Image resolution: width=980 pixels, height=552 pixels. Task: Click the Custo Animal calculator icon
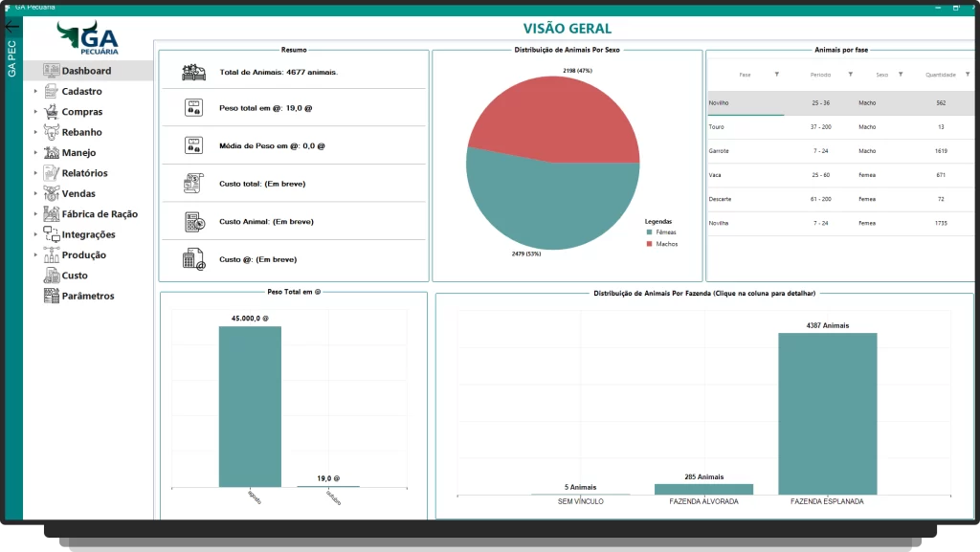193,222
